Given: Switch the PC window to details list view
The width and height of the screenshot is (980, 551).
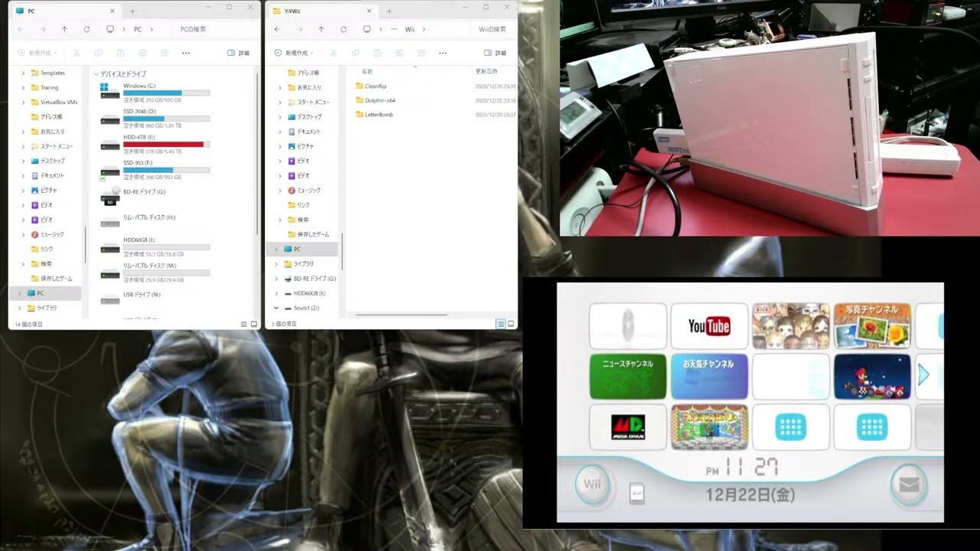Looking at the screenshot, I should (x=244, y=324).
